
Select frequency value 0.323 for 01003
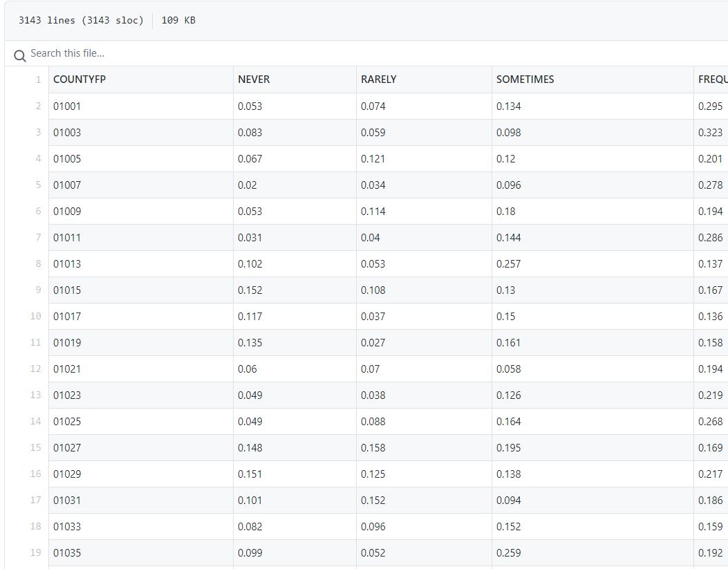tap(711, 133)
